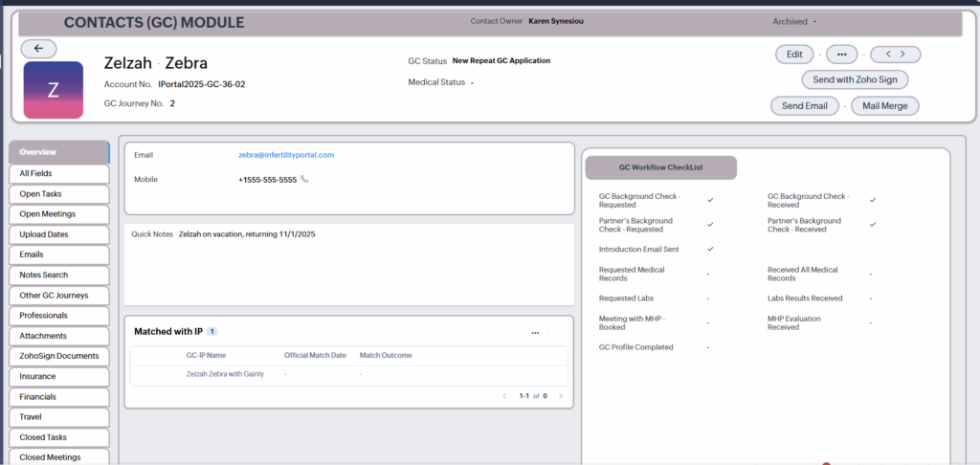Click next page arrow in Matched with IP
The height and width of the screenshot is (465, 980).
561,395
